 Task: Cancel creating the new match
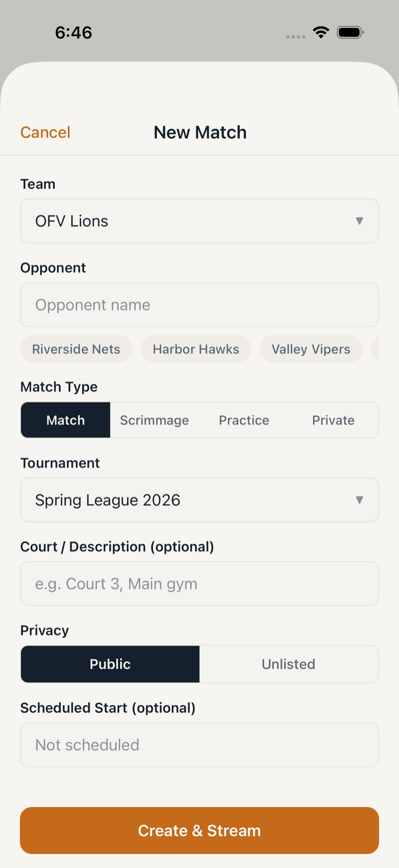[x=45, y=132]
